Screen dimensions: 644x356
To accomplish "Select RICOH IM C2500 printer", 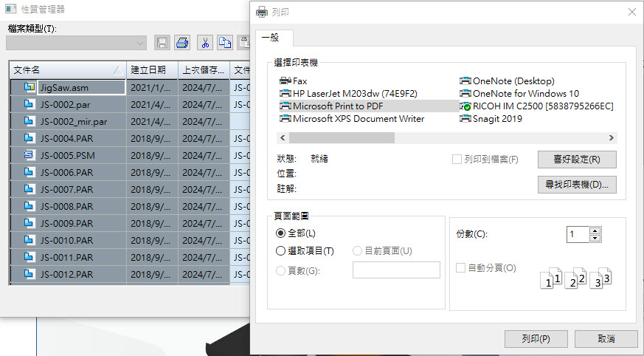I will [536, 106].
